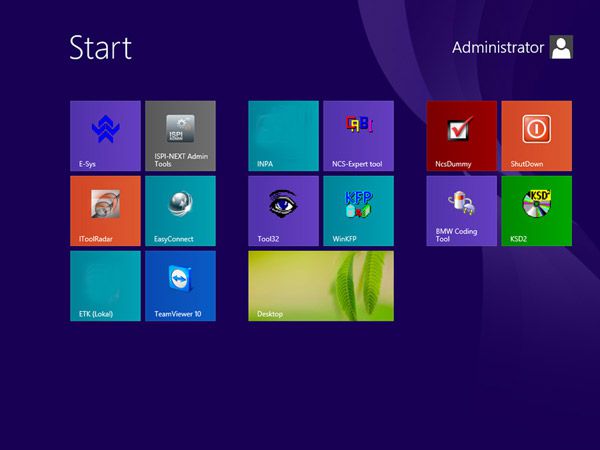Open Tool32 eye icon tile
This screenshot has width=600, height=450.
283,211
